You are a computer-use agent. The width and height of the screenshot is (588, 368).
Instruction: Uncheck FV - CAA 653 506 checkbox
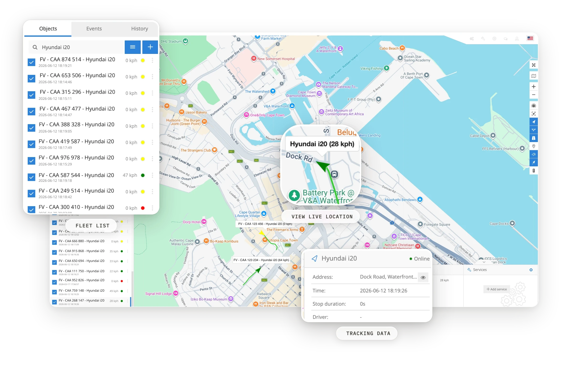(x=31, y=78)
